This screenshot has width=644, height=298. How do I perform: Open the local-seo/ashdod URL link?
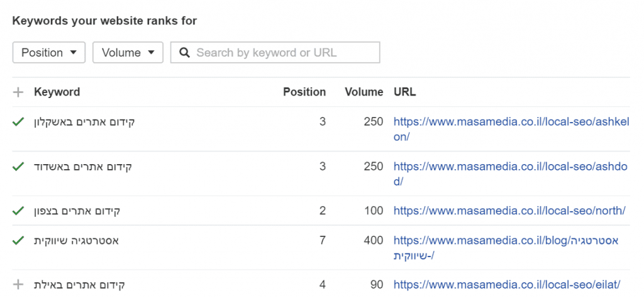(511, 174)
